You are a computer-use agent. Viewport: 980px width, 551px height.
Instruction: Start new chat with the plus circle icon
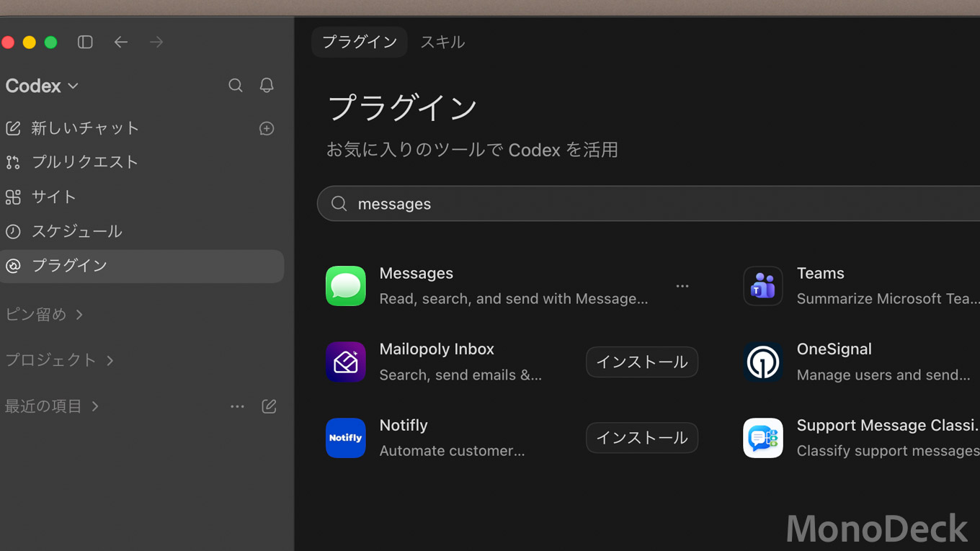pos(267,128)
